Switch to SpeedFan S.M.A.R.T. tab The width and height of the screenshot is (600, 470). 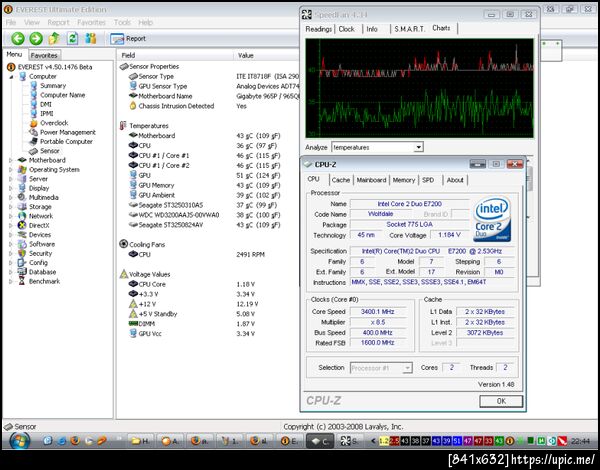(409, 29)
